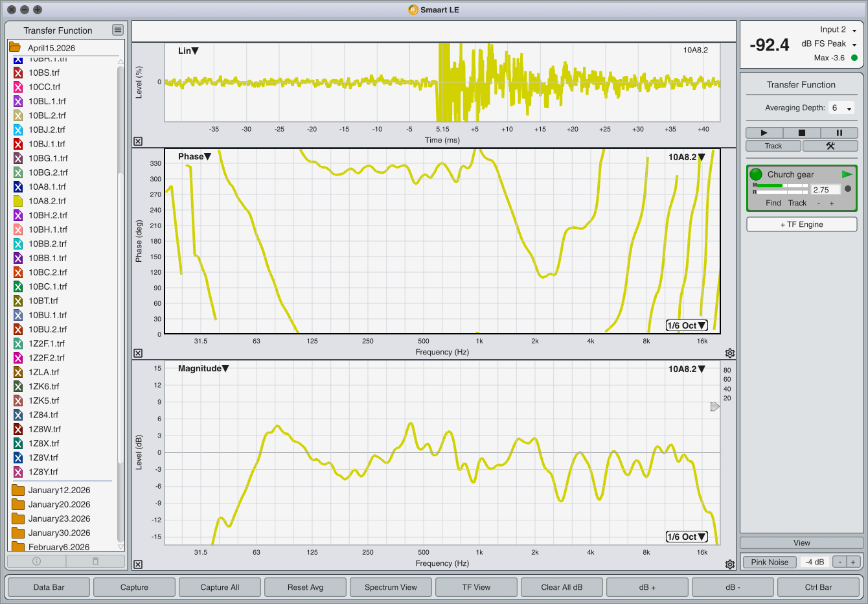Click Find under Church gear
This screenshot has height=604, width=868.
click(773, 203)
